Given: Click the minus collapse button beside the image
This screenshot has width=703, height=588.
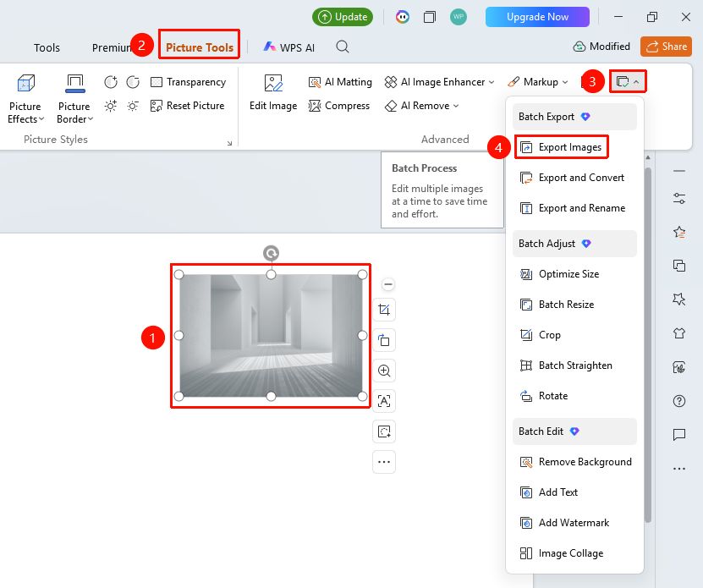Looking at the screenshot, I should (x=388, y=284).
